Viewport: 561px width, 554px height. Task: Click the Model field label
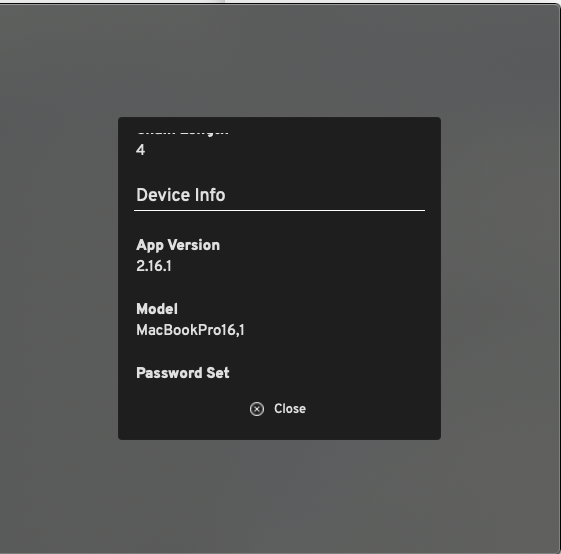click(x=157, y=309)
